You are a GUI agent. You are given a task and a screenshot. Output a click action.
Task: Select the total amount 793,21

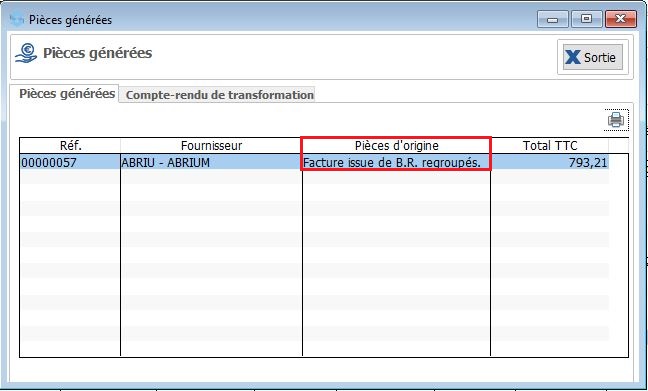549,162
